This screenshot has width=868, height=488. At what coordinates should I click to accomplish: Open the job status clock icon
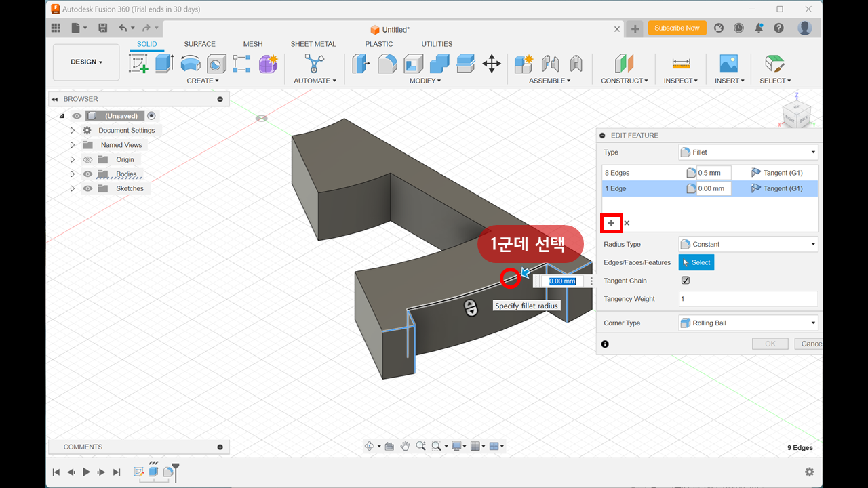[x=738, y=28]
